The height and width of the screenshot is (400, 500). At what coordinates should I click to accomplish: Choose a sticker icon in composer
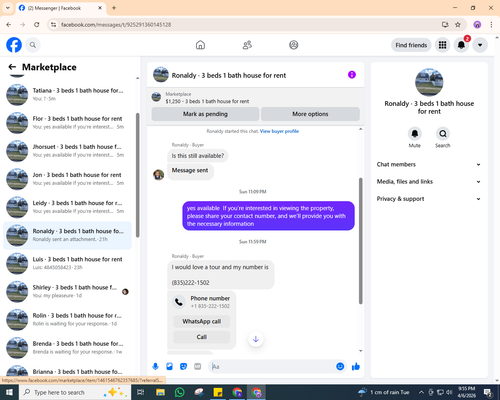183,367
